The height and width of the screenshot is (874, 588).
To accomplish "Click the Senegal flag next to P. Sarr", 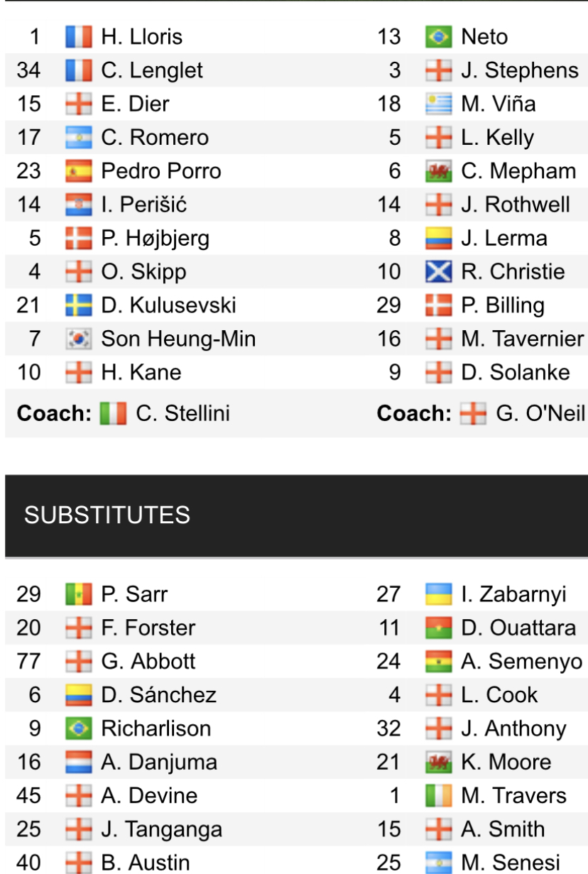I will tap(79, 594).
